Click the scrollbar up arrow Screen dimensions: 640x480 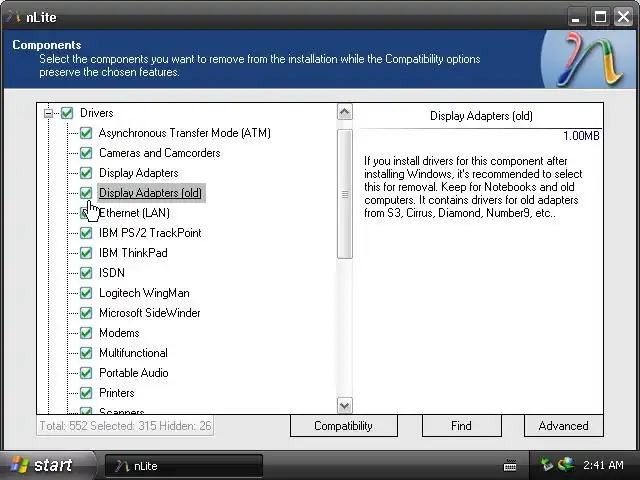click(345, 112)
